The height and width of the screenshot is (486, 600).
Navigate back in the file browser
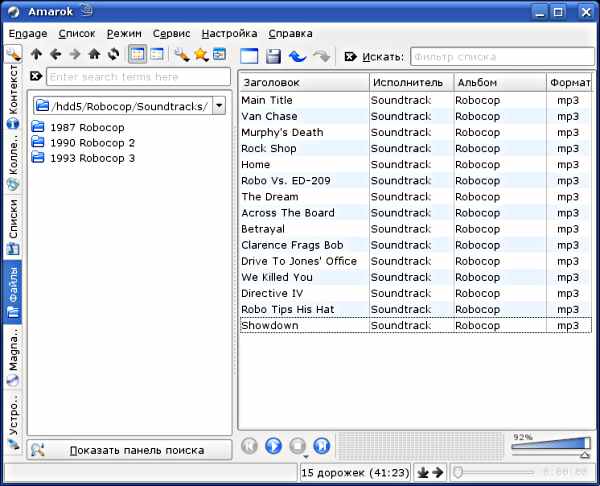click(56, 54)
